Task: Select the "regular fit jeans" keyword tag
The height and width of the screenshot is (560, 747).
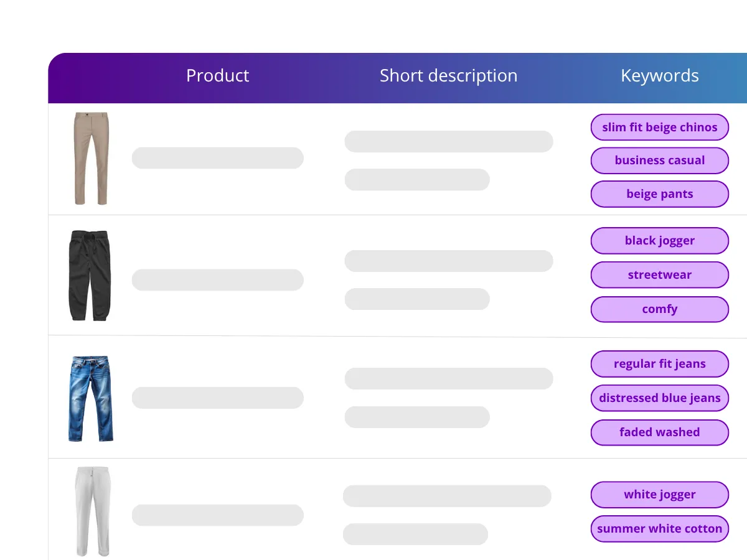Action: coord(659,364)
